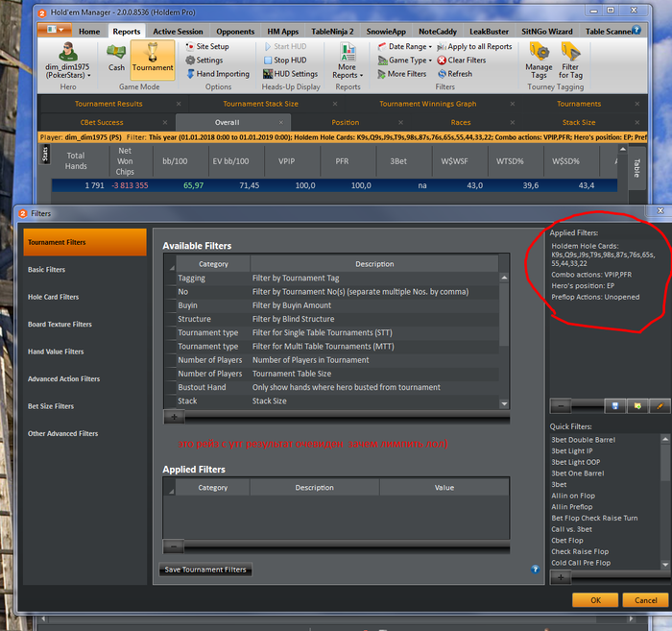The width and height of the screenshot is (672, 631).
Task: Click Save Tournament Filters button
Action: 205,570
